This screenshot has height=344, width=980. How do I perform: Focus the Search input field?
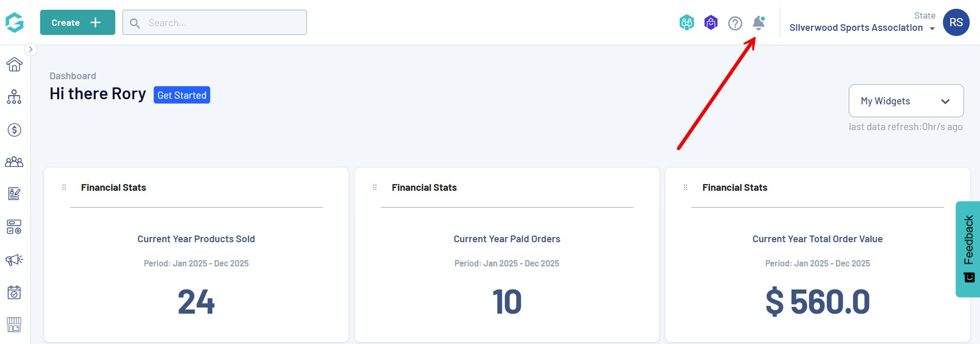point(215,23)
